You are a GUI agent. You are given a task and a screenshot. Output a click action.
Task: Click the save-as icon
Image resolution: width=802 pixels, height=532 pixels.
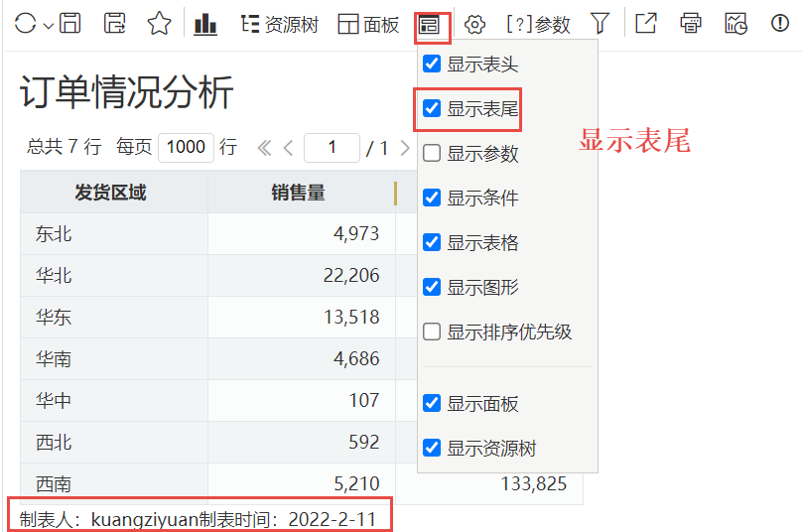(x=114, y=24)
